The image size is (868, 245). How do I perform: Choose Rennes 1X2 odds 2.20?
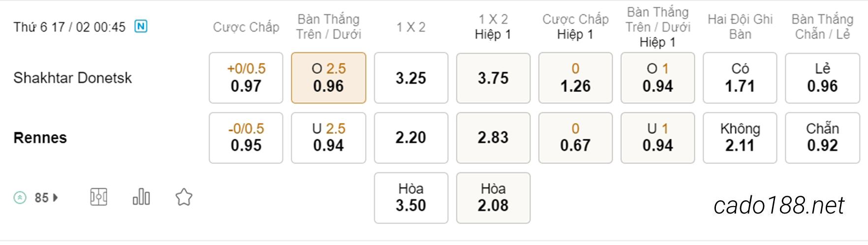(x=411, y=138)
